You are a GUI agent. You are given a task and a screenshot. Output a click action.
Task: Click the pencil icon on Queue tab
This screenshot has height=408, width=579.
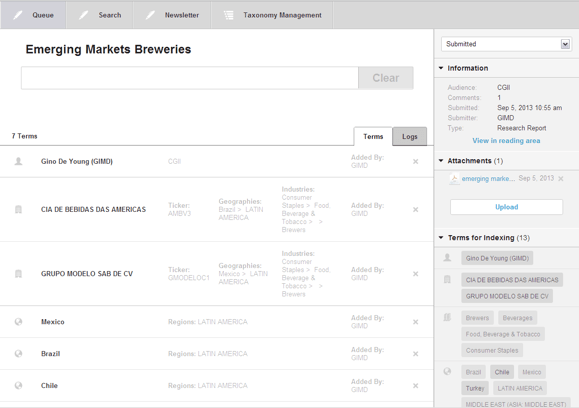point(17,15)
